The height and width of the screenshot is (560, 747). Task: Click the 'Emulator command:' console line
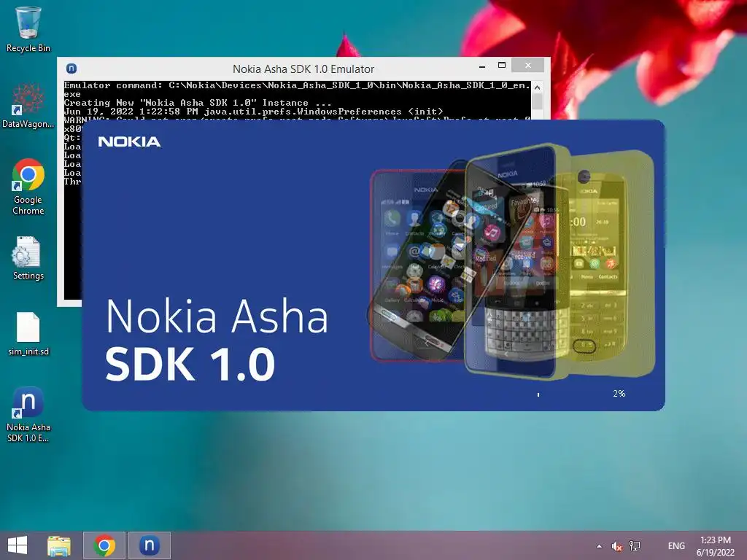(x=297, y=90)
